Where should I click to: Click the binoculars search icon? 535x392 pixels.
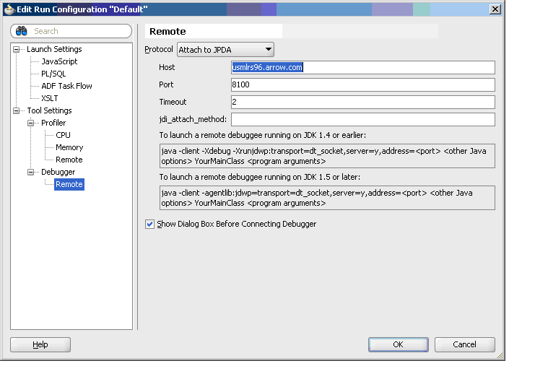[22, 31]
